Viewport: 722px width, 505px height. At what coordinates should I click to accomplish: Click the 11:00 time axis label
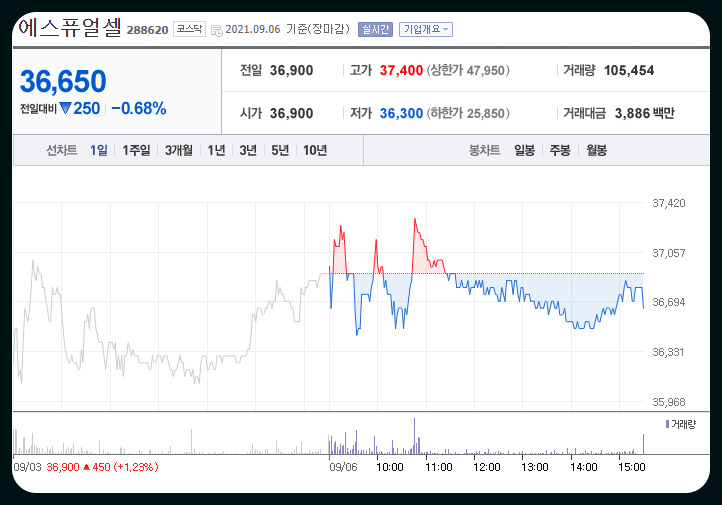click(438, 467)
